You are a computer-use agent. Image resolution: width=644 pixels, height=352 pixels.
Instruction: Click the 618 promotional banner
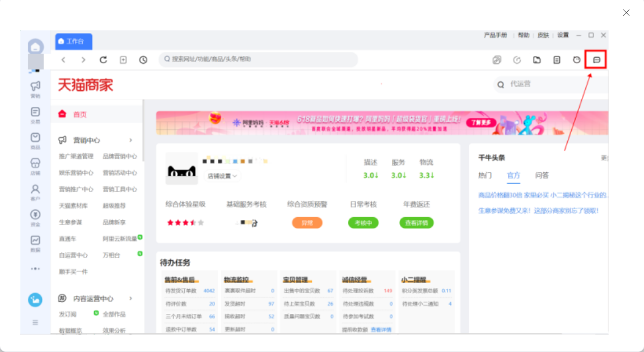(382, 123)
